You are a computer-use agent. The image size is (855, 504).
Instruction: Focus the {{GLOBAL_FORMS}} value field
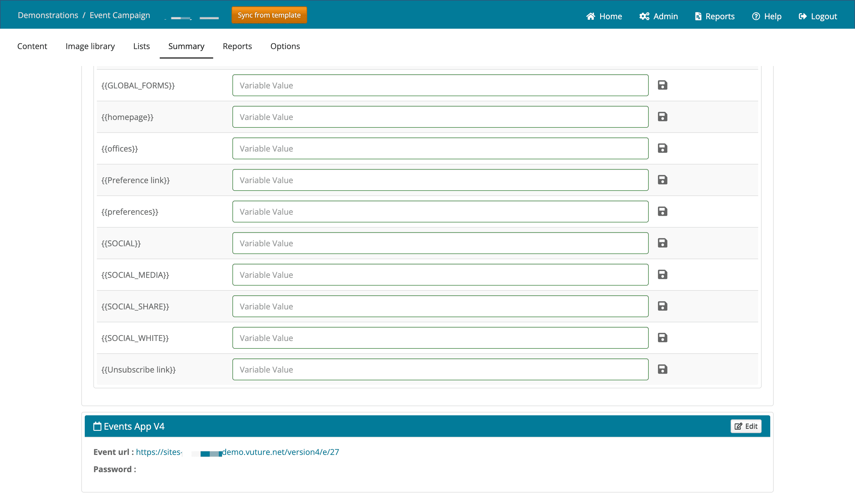point(440,85)
